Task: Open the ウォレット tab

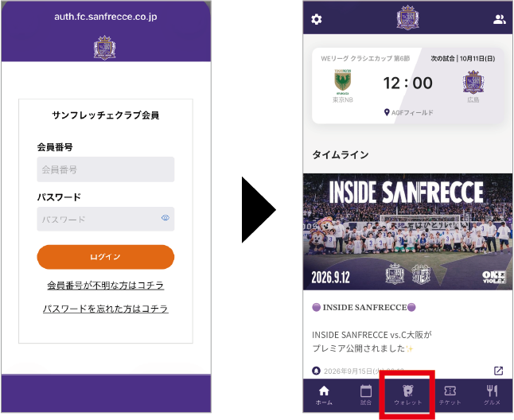Action: click(408, 395)
